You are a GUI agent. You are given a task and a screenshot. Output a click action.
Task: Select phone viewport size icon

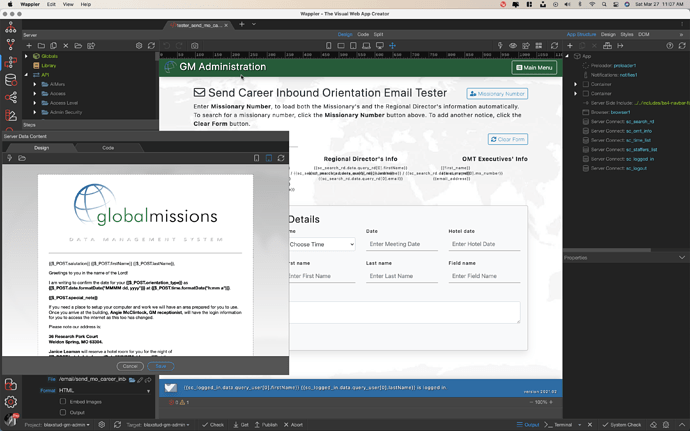coord(328,45)
